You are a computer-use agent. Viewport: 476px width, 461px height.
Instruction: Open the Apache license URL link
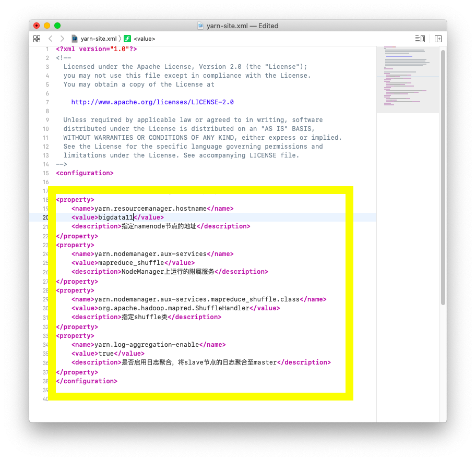pyautogui.click(x=152, y=102)
